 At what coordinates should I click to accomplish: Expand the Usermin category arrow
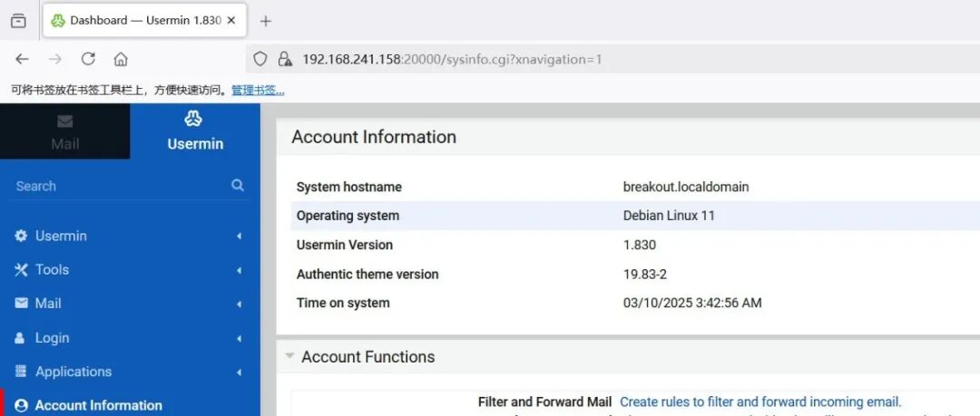point(239,237)
